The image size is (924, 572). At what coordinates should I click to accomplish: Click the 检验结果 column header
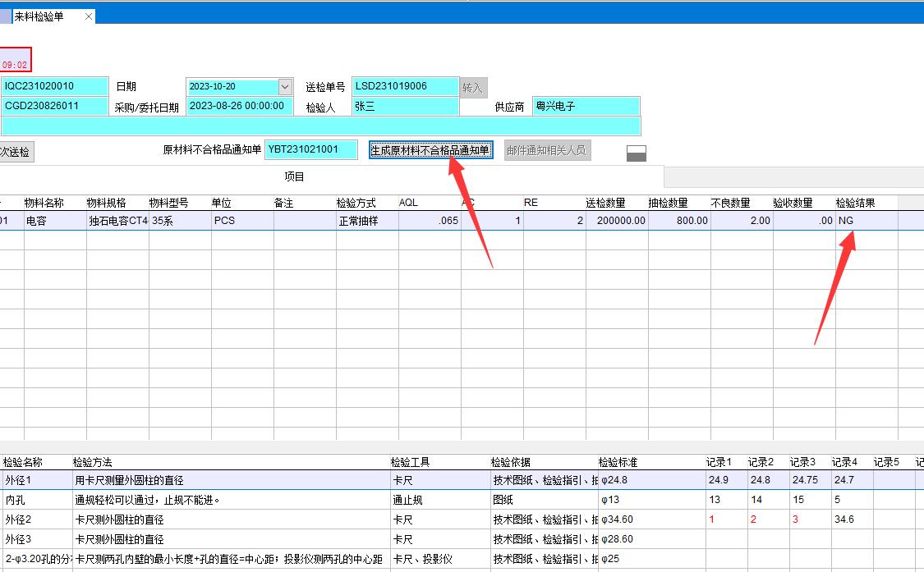point(856,203)
